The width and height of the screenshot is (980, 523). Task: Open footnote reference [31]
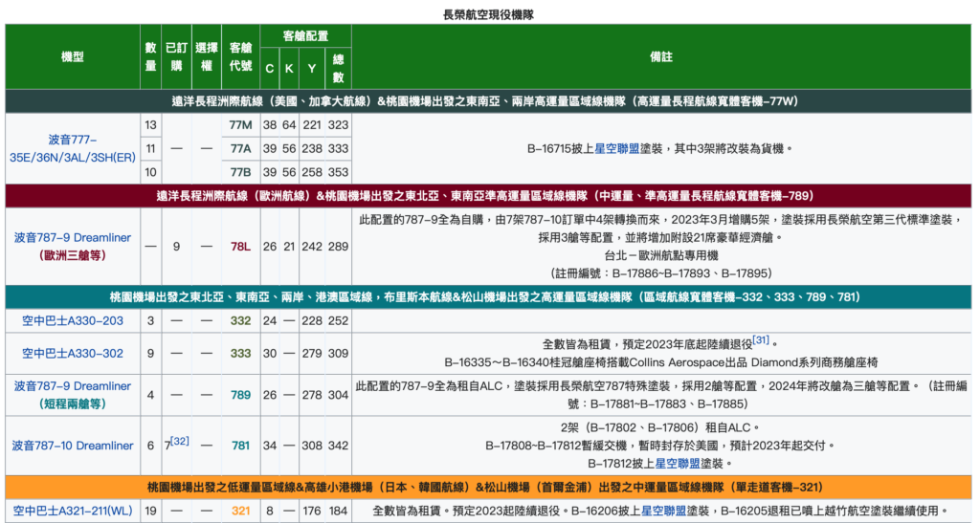tap(761, 340)
